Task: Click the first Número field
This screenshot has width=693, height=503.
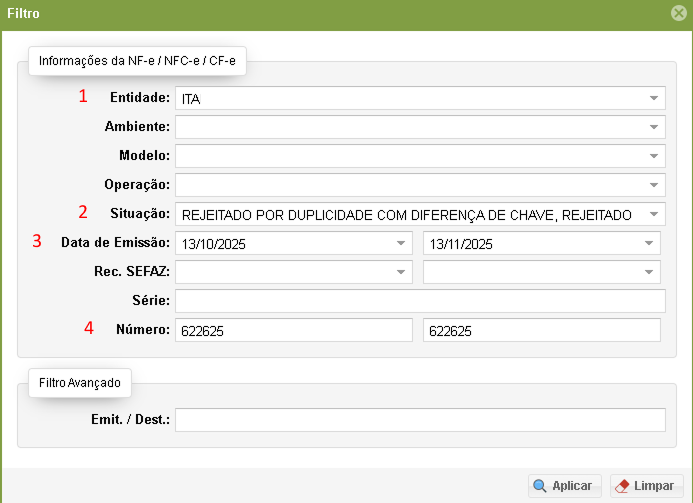Action: (293, 330)
